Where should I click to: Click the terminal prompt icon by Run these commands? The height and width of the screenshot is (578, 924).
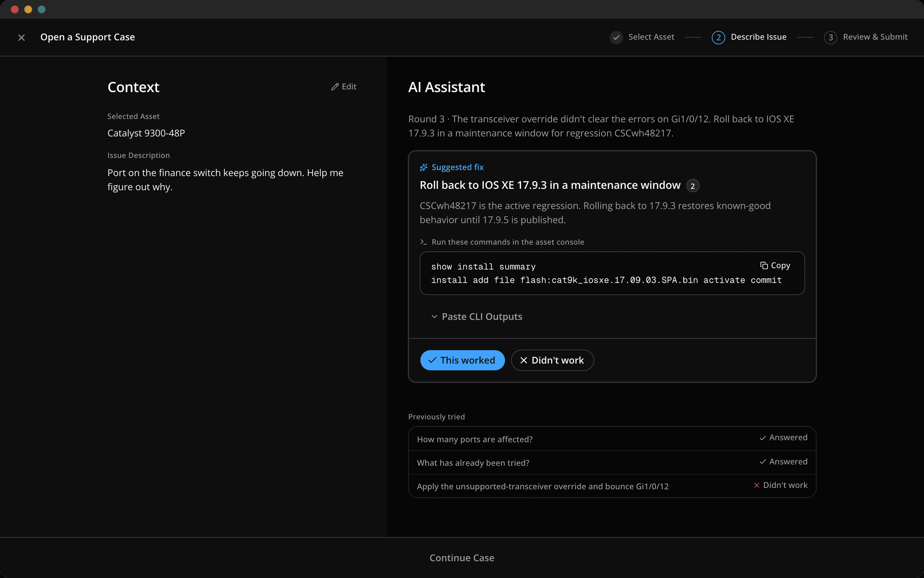423,242
